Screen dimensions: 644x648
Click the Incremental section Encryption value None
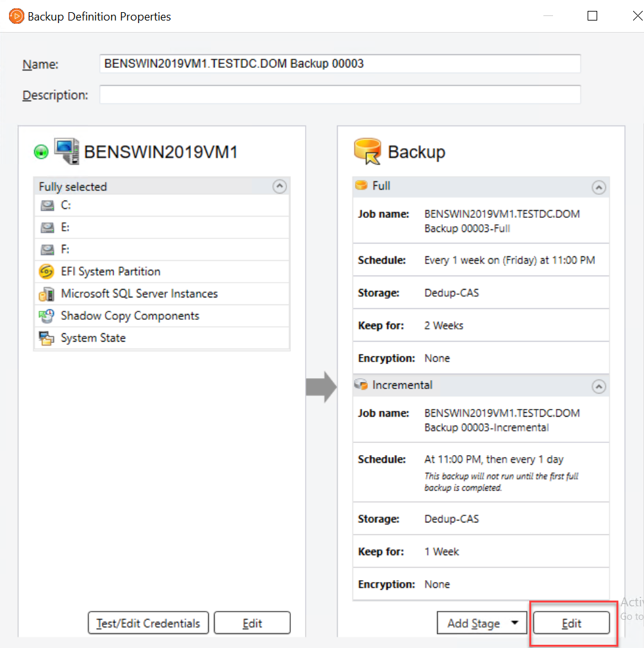point(437,585)
